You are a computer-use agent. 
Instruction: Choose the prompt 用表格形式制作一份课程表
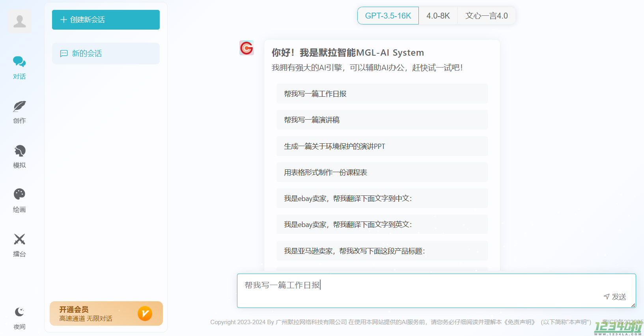click(382, 172)
